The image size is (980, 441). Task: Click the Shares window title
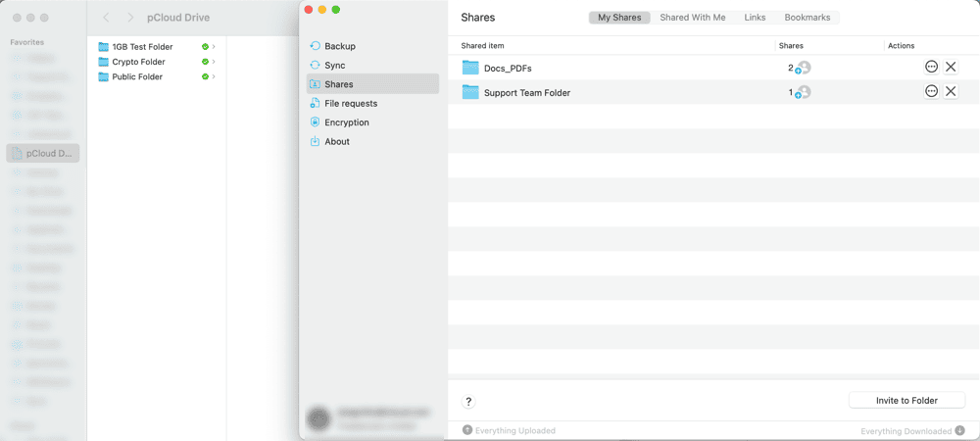coord(478,18)
